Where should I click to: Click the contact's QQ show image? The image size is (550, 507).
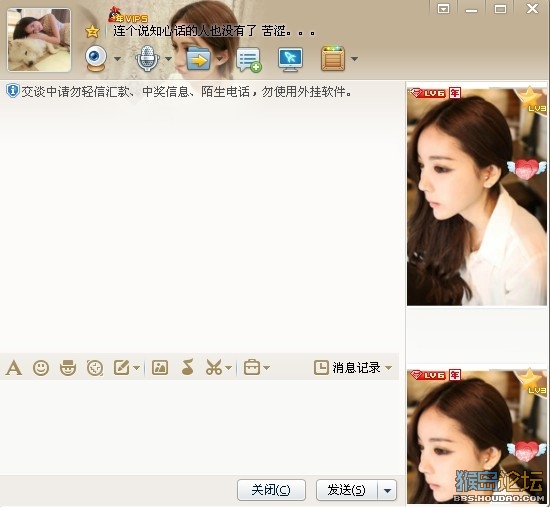click(477, 196)
